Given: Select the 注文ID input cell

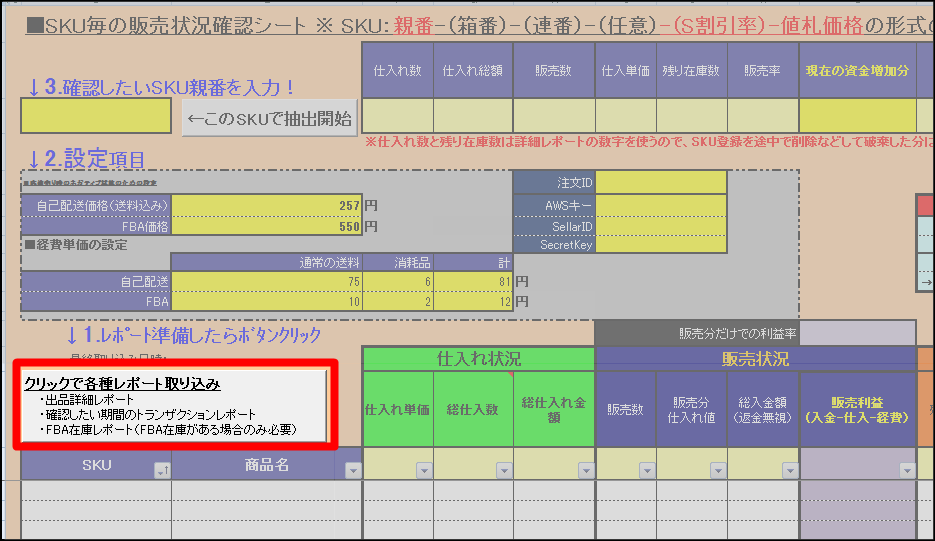Looking at the screenshot, I should (x=661, y=183).
